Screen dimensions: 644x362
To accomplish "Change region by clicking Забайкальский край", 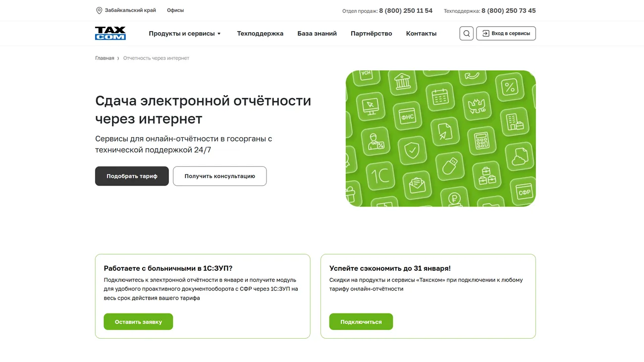I will (x=130, y=10).
